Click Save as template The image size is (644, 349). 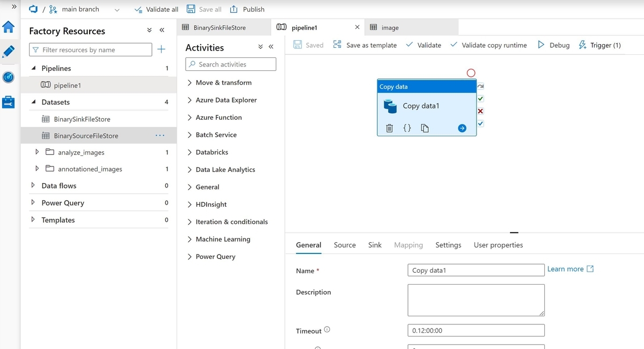(x=365, y=45)
